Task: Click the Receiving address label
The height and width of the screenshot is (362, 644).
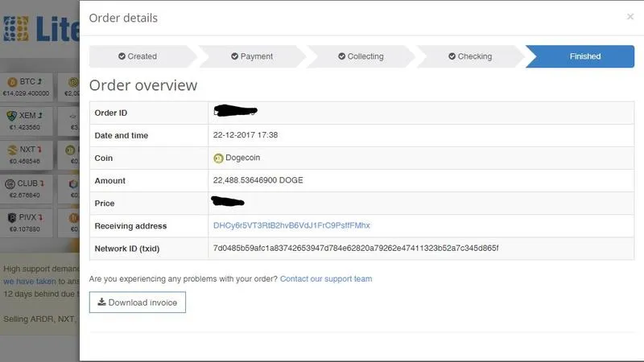Action: 130,226
